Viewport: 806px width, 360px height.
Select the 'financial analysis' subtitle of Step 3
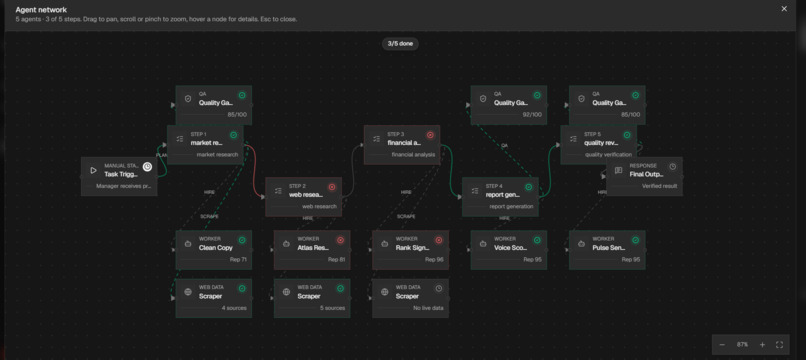click(x=413, y=154)
